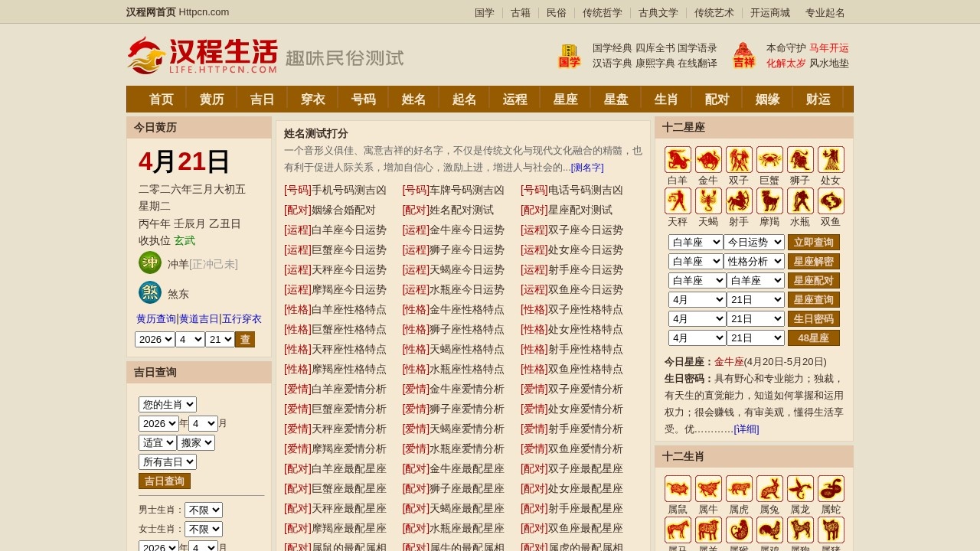
Task: Click the 属蛇 snake zodiac animal icon
Action: point(830,487)
